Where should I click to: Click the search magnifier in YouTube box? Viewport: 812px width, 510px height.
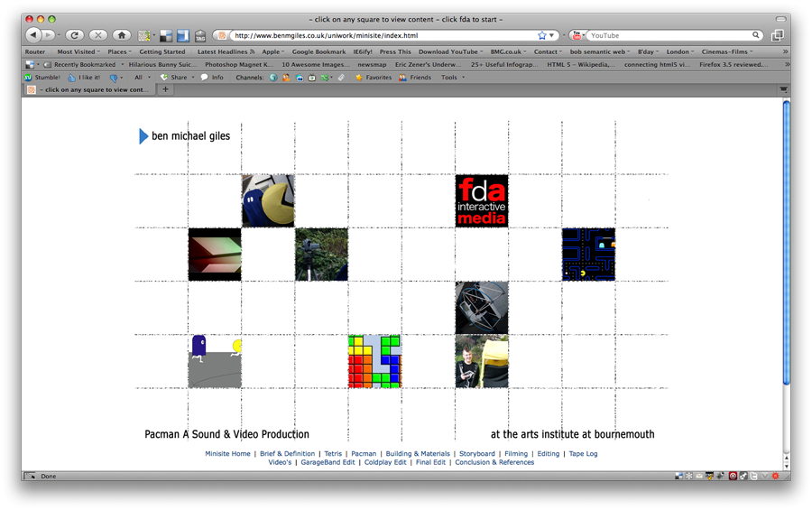pyautogui.click(x=755, y=35)
